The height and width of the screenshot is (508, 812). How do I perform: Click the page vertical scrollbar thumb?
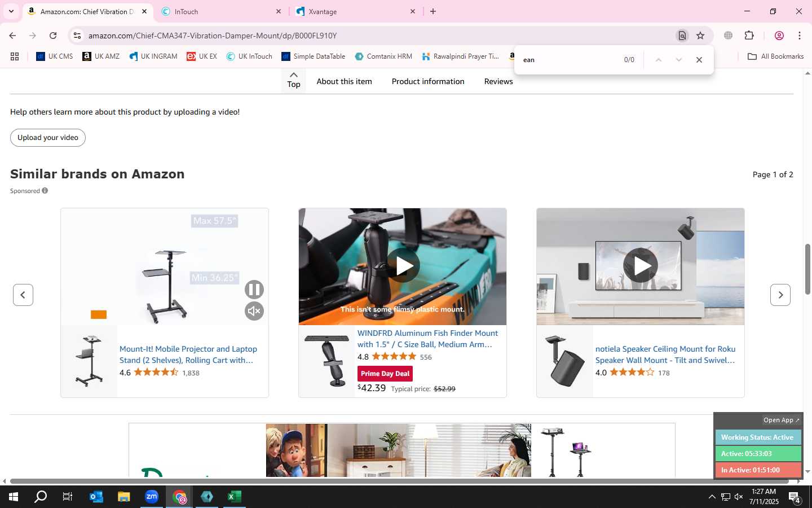coord(807,269)
